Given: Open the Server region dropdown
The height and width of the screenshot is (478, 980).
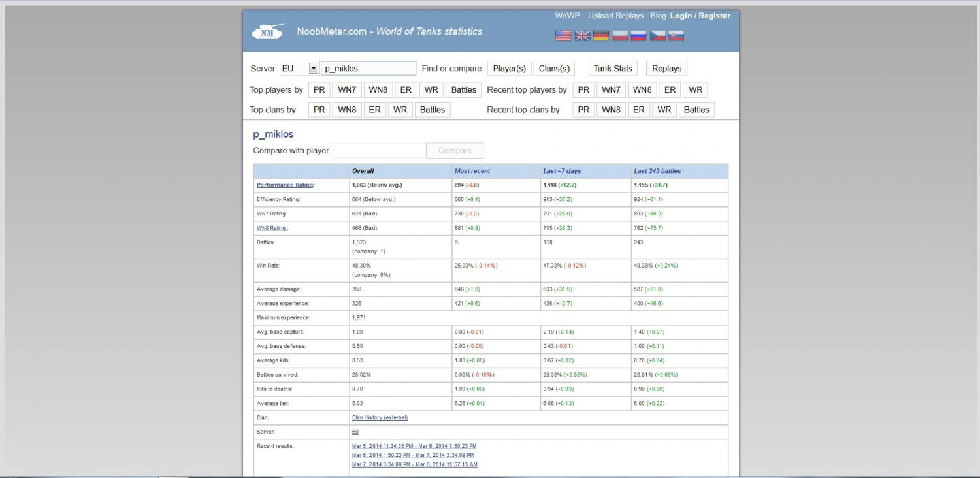Looking at the screenshot, I should click(x=299, y=68).
